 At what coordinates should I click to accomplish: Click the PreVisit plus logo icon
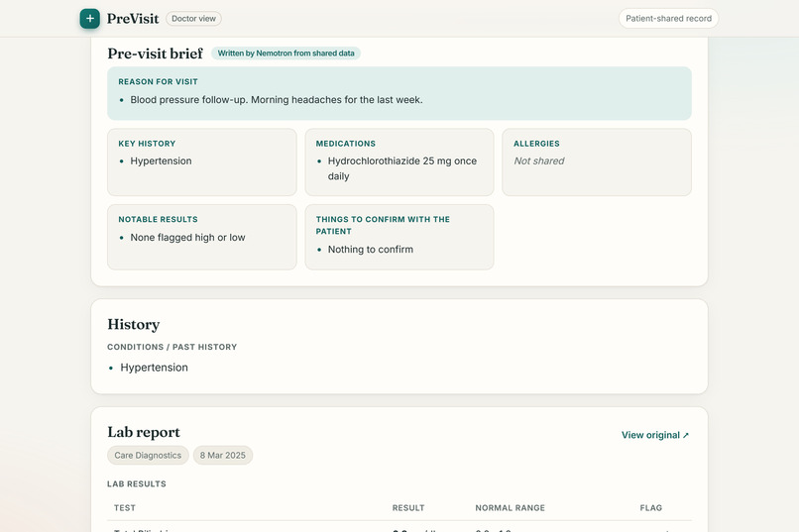(x=89, y=18)
